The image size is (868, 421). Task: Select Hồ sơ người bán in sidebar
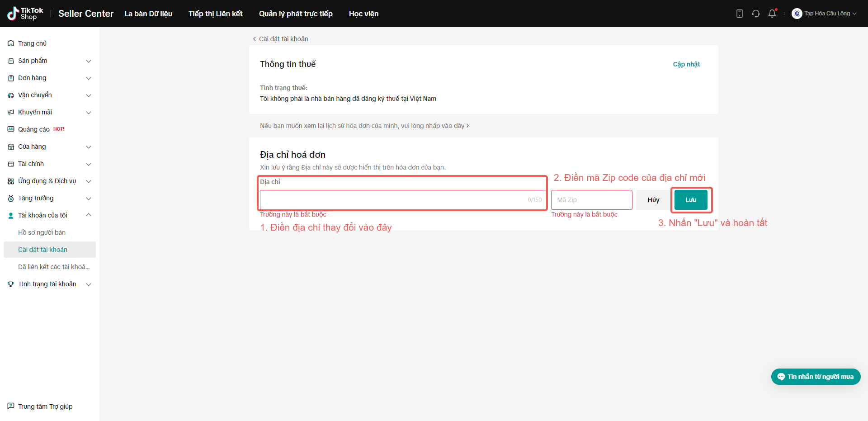(x=42, y=232)
